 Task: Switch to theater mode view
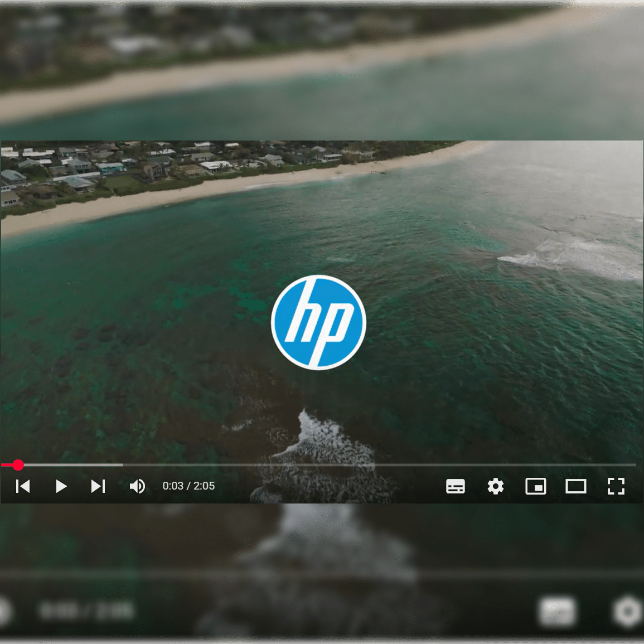[x=576, y=486]
